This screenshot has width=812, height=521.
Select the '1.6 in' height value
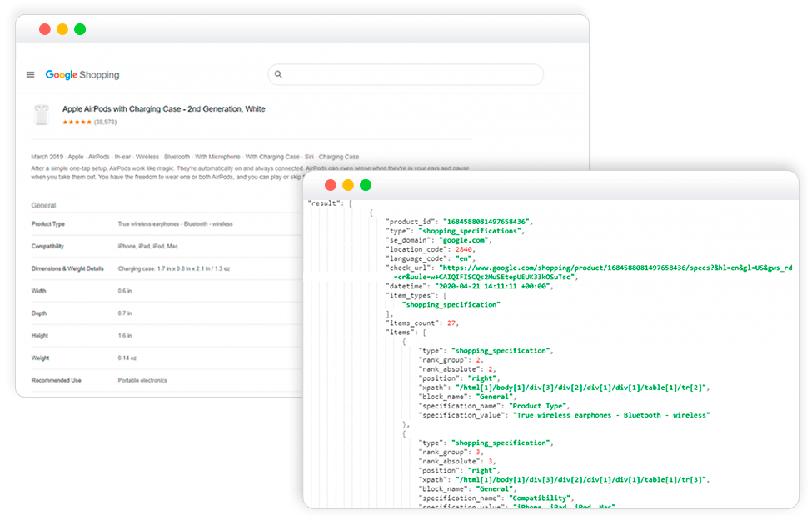(125, 335)
